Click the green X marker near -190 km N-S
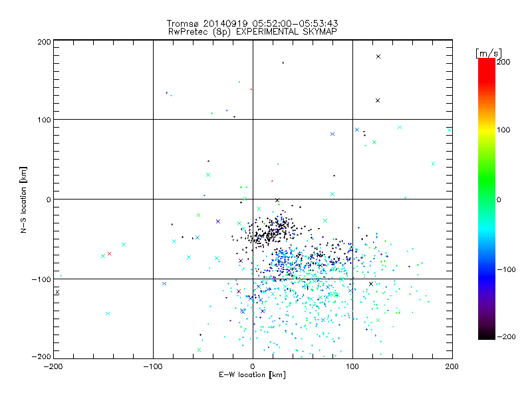Image resolution: width=532 pixels, height=399 pixels. click(199, 350)
